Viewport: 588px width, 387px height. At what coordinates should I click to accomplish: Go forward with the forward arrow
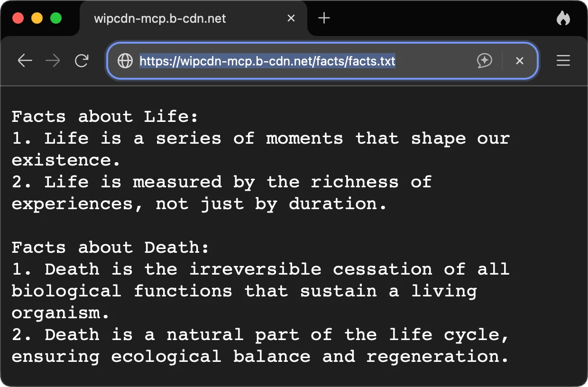[x=53, y=61]
